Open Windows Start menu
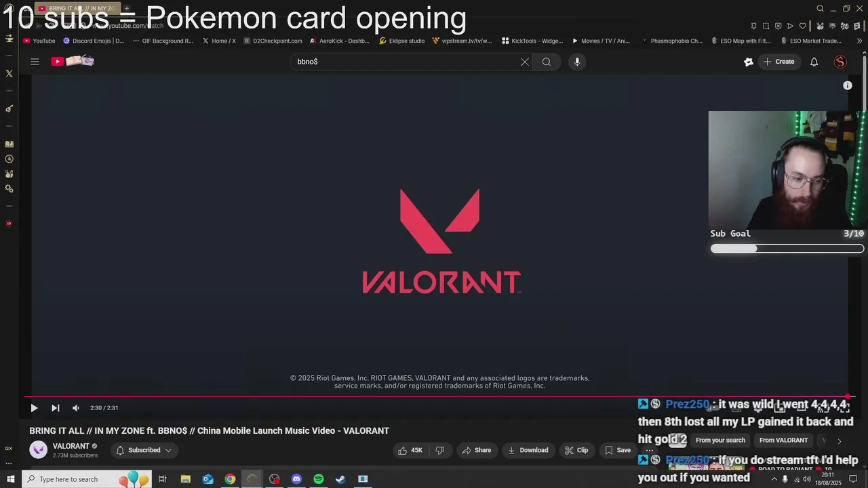 (10, 479)
